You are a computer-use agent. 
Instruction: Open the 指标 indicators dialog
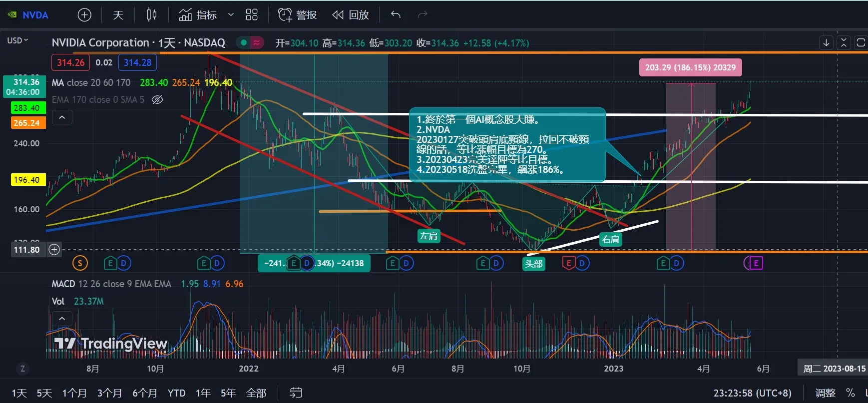198,15
